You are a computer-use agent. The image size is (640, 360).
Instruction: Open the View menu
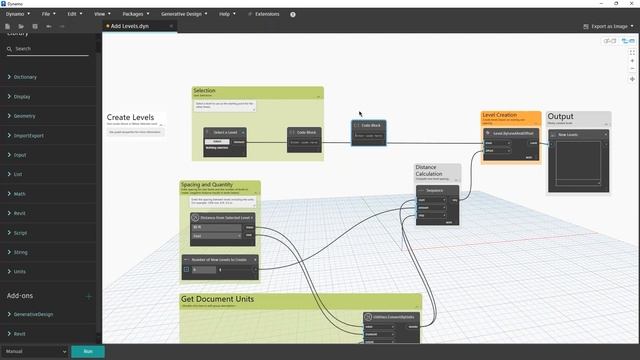pos(102,14)
